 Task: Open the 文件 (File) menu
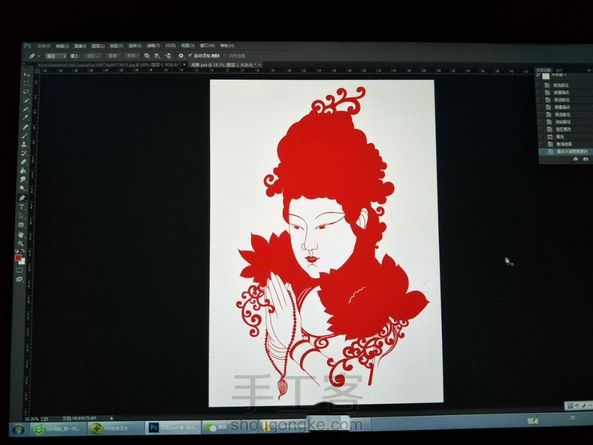tap(44, 46)
